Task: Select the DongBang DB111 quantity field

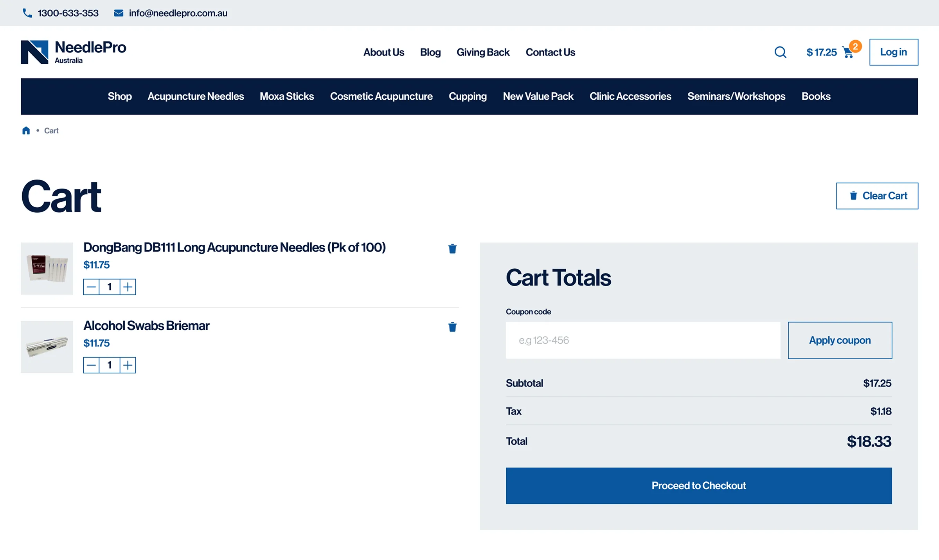Action: click(x=110, y=287)
